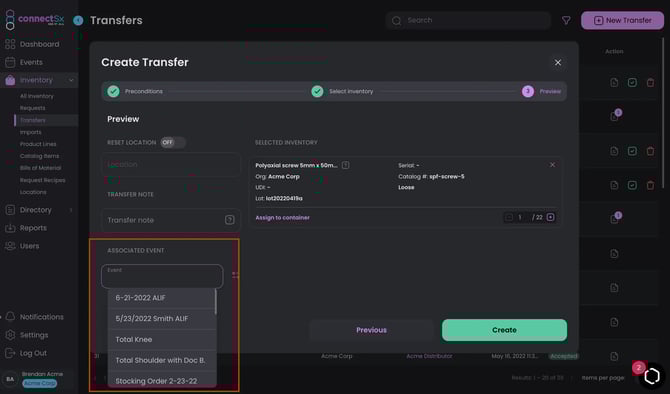Close the Create Transfer dialog
The image size is (670, 394).
coord(558,62)
